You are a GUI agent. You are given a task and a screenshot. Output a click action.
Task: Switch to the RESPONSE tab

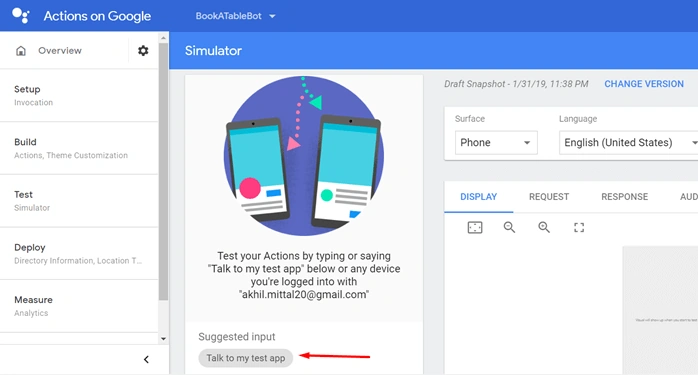click(625, 197)
